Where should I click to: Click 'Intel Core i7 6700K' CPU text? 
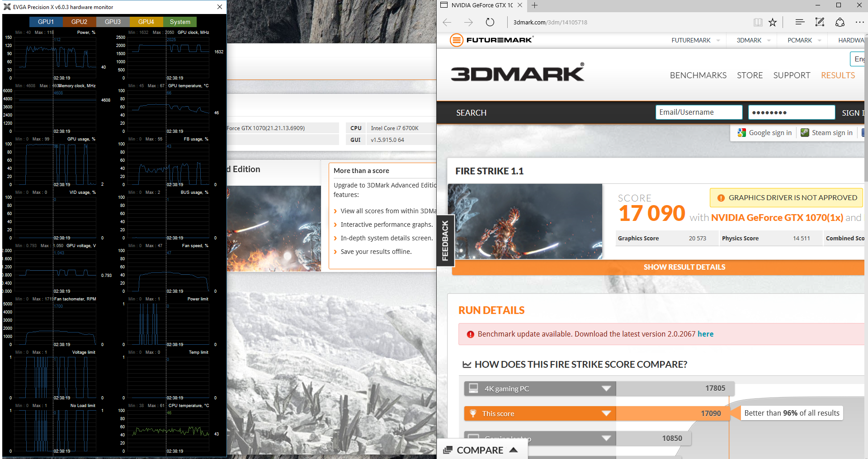(395, 128)
